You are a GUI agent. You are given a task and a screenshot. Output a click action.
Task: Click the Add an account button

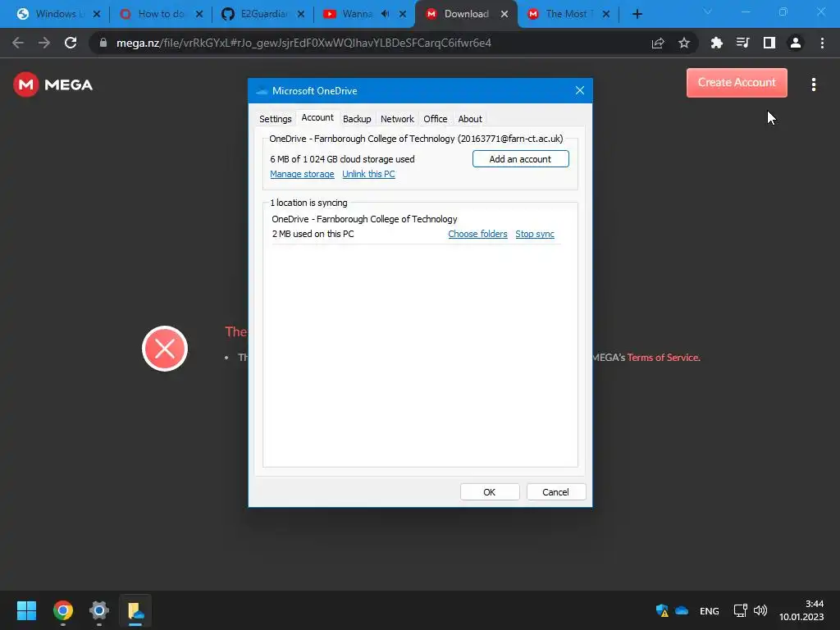520,159
